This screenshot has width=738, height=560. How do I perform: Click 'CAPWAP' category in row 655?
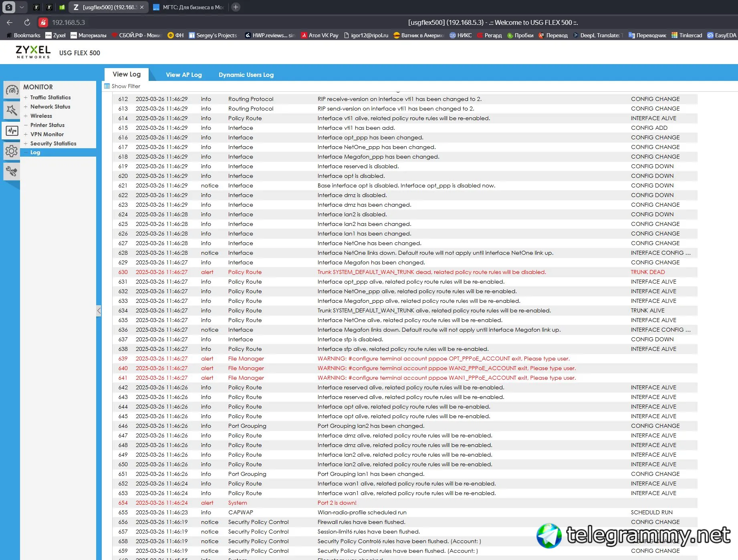240,512
